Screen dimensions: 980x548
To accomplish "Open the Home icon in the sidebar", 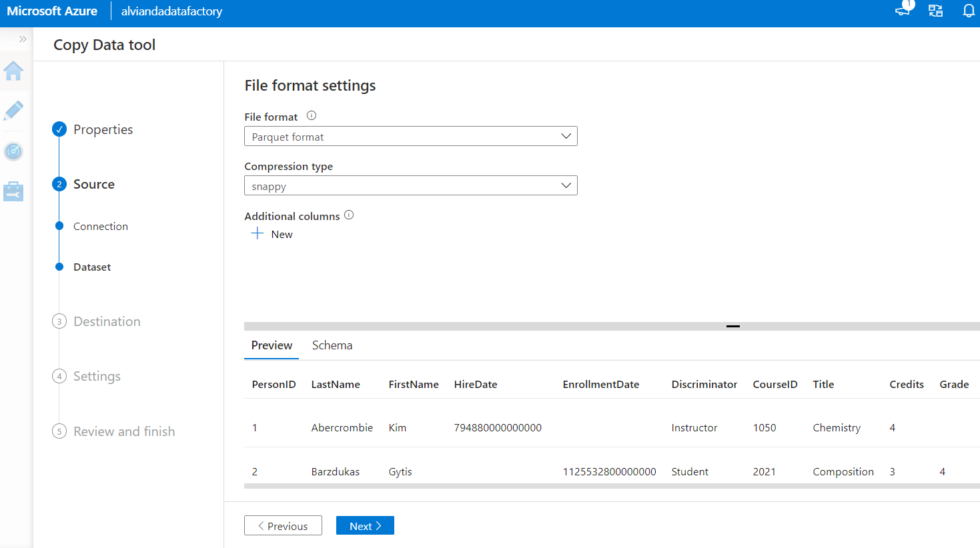I will pos(13,71).
